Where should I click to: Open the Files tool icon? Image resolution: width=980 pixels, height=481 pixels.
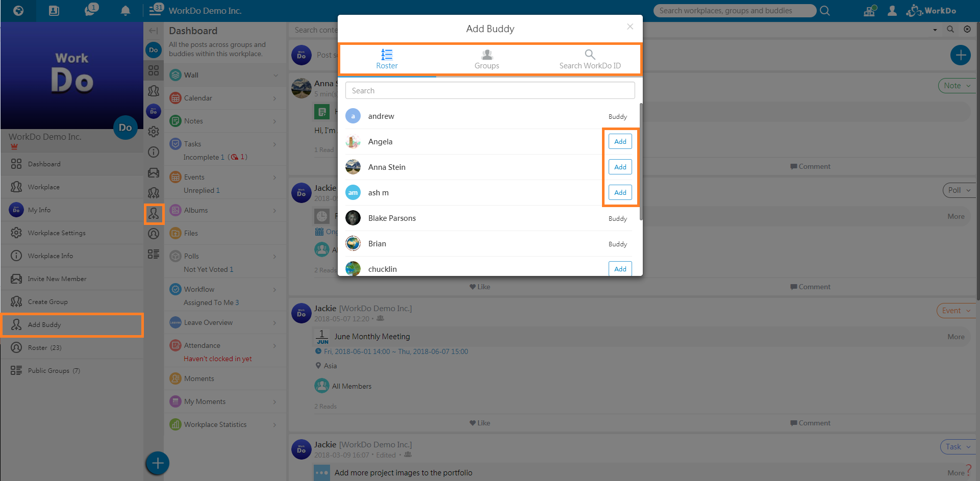(175, 233)
